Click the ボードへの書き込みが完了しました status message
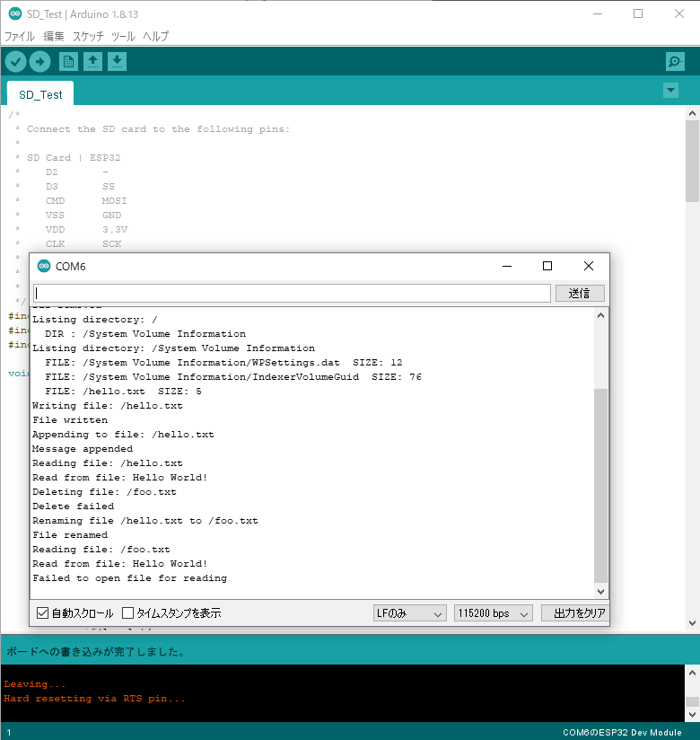This screenshot has height=740, width=700. pos(95,652)
